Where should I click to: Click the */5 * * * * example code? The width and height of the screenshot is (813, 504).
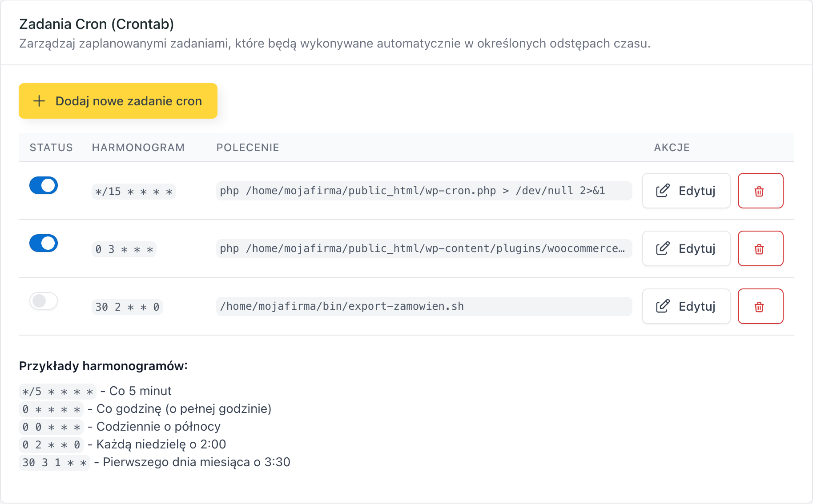point(58,392)
